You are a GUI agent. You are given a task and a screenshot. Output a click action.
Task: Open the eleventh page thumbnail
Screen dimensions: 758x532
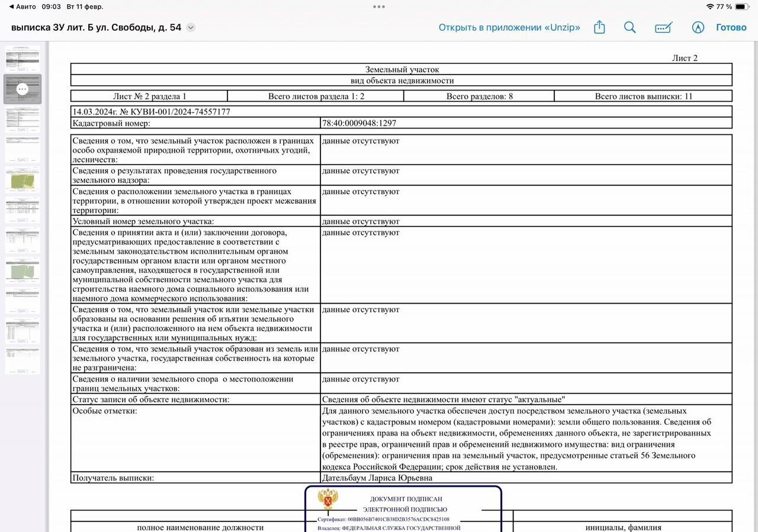tap(23, 362)
